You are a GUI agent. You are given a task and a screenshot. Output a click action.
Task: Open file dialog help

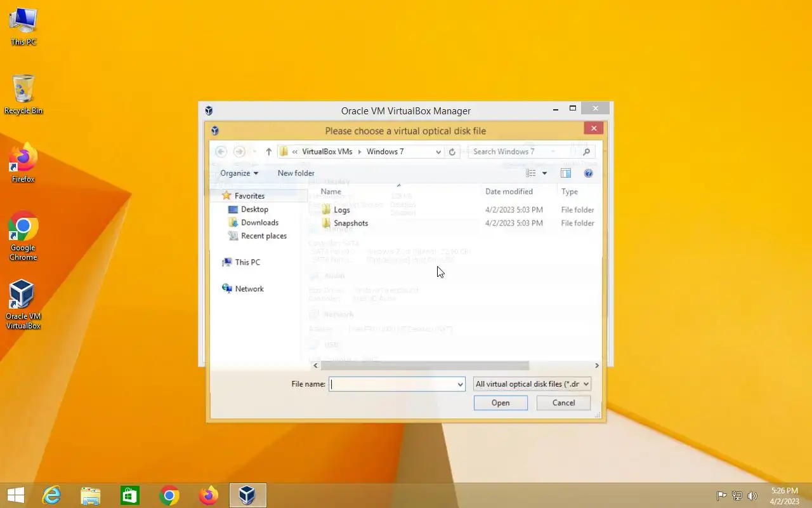tap(588, 173)
